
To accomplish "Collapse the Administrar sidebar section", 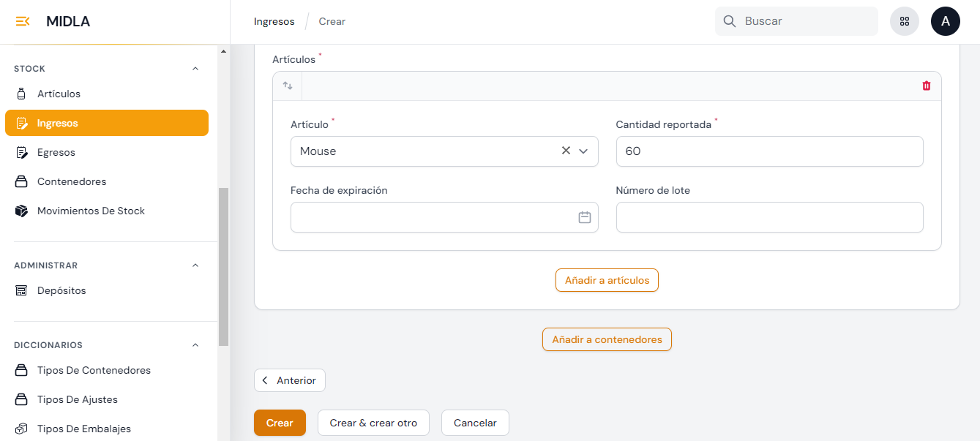I will (195, 265).
